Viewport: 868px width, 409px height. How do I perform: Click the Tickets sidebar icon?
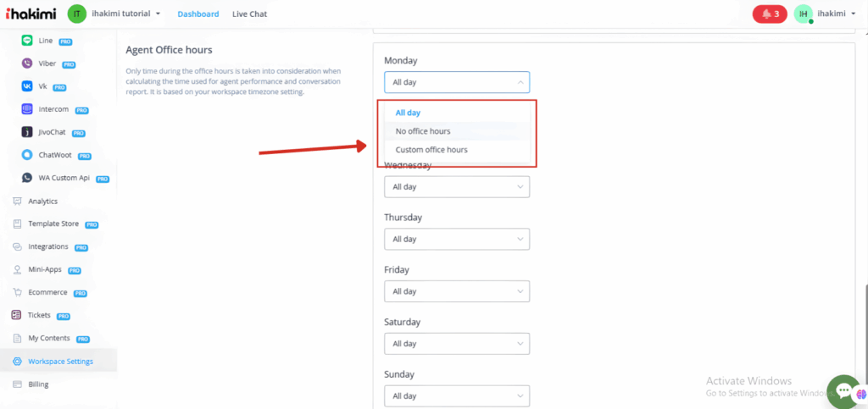(17, 315)
